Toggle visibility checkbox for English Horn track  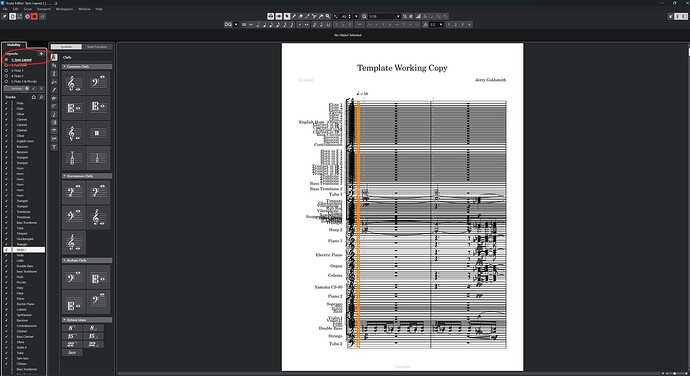click(x=6, y=141)
